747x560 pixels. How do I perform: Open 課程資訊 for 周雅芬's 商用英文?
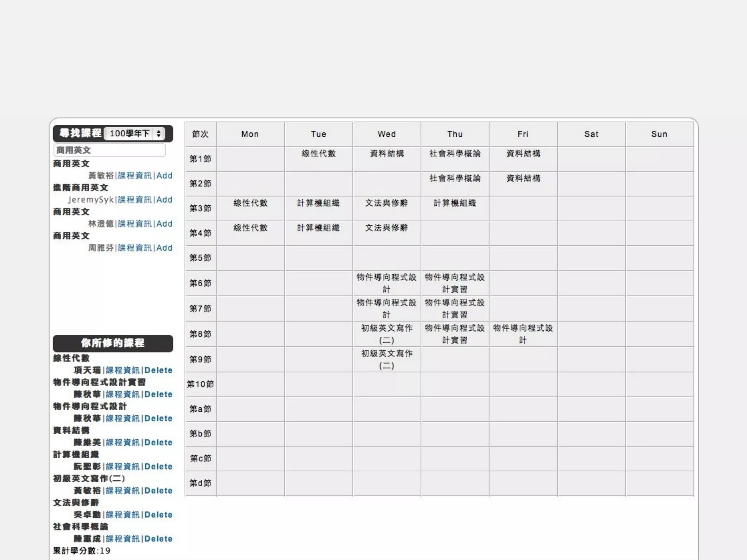tap(135, 248)
